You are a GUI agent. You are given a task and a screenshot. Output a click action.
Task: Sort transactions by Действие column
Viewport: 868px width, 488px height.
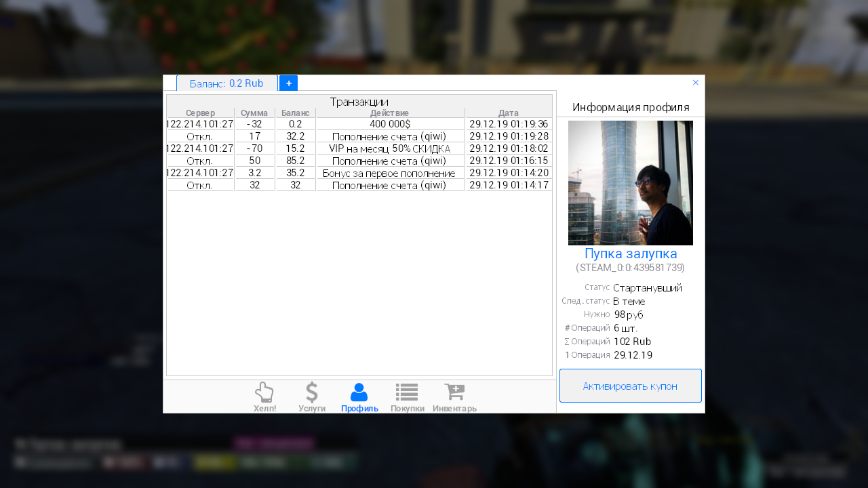pyautogui.click(x=390, y=113)
